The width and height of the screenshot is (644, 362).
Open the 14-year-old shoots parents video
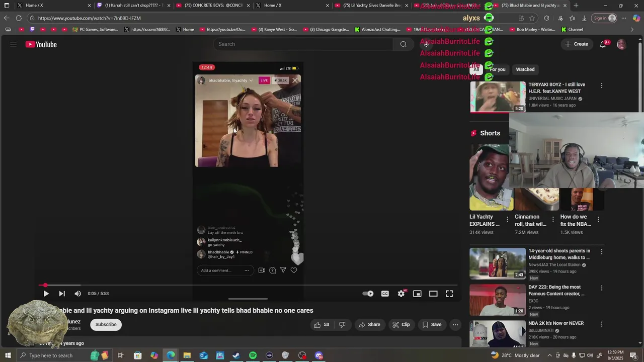(498, 263)
